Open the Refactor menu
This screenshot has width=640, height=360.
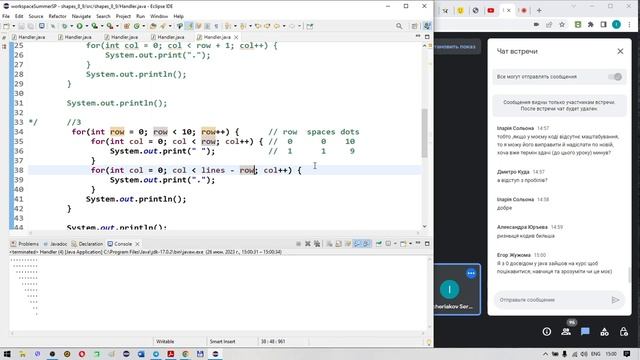click(x=58, y=16)
